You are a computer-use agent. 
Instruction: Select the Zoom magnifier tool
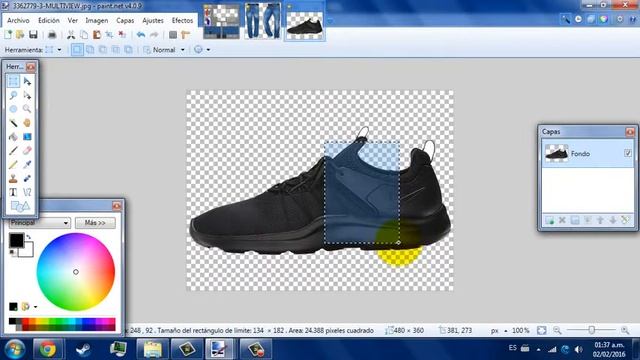tap(27, 109)
